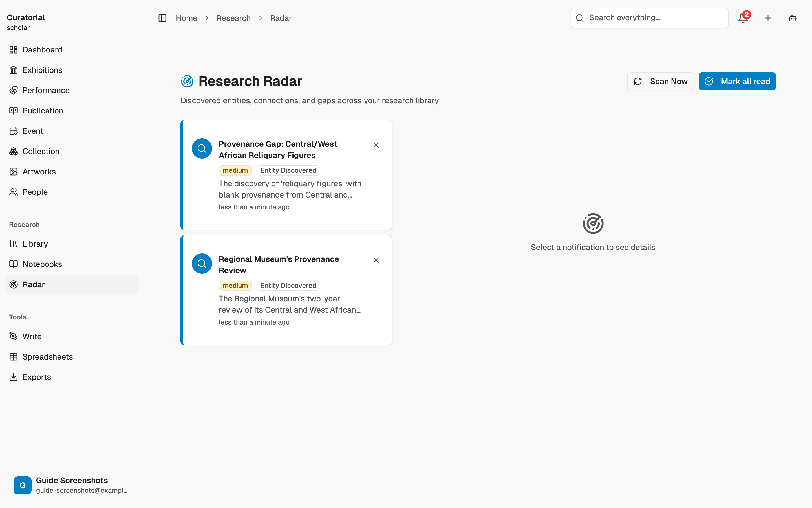Open Notebooks under Research

(72, 264)
